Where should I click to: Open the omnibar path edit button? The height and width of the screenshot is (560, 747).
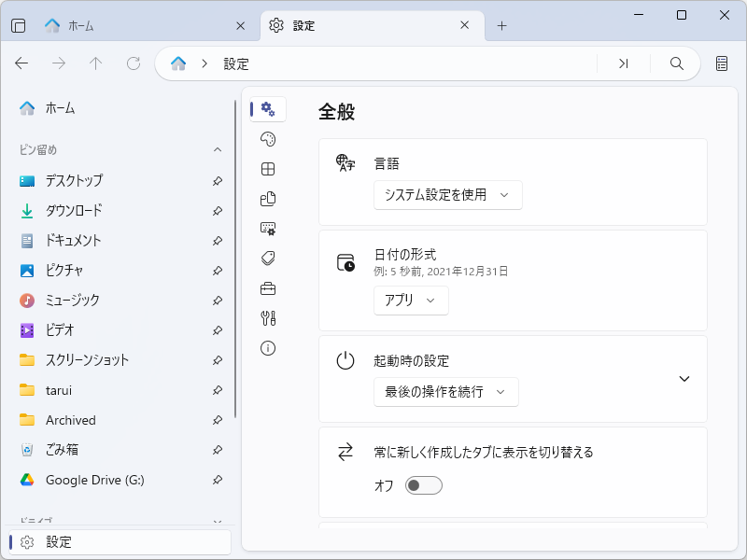pyautogui.click(x=623, y=63)
